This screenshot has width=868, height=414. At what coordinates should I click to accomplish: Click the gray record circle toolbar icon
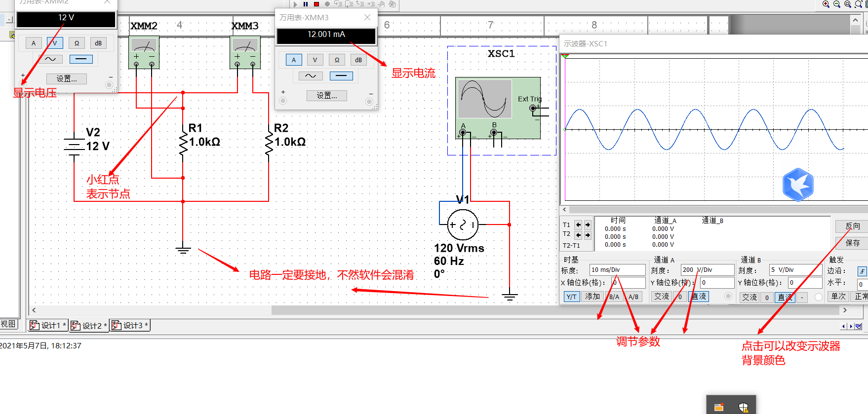click(x=327, y=4)
